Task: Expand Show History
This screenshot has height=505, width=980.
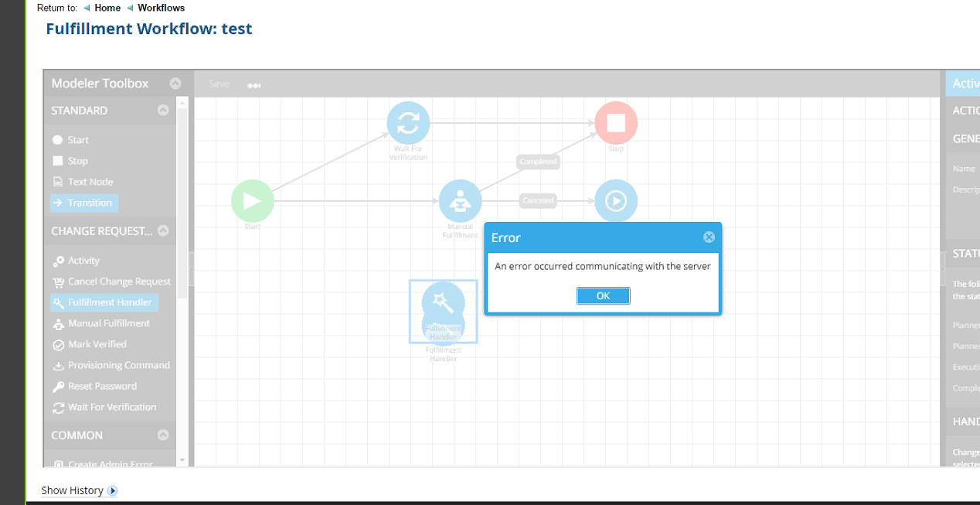Action: coord(72,490)
